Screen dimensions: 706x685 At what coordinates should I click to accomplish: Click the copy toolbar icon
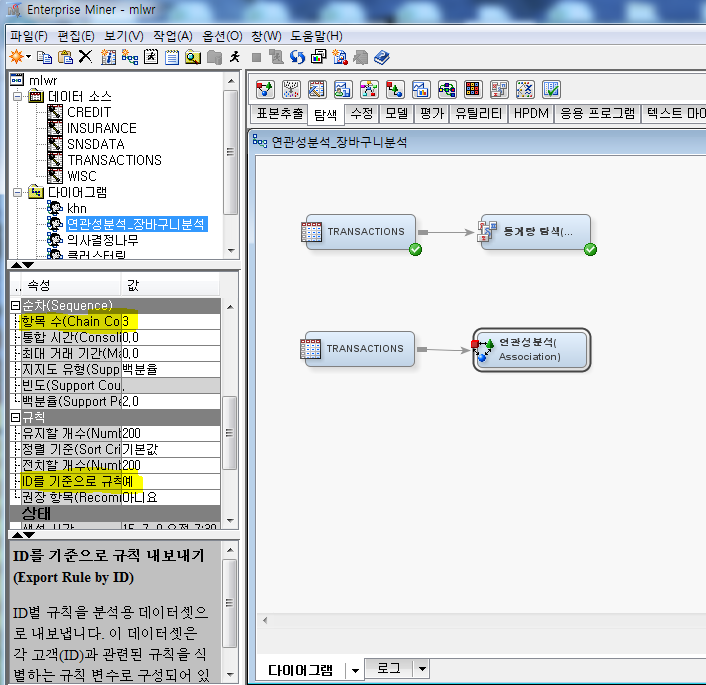coord(45,57)
